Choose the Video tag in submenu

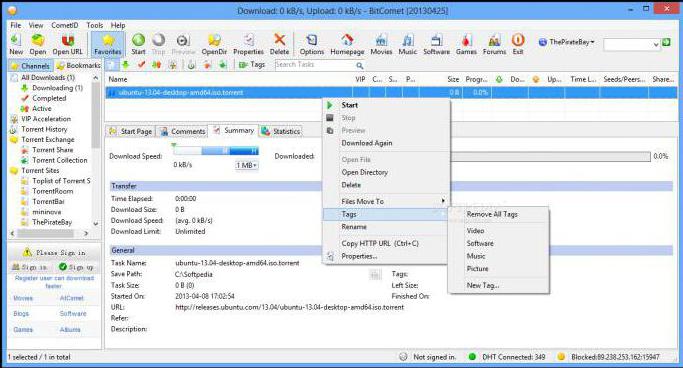click(x=475, y=231)
